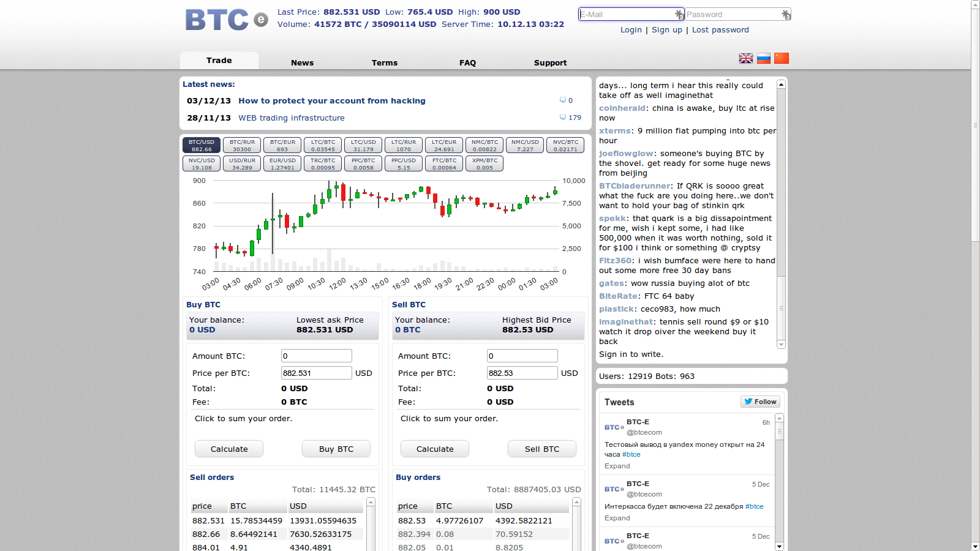The image size is (980, 551).
Task: Expand the Yandex money tweet
Action: pyautogui.click(x=617, y=466)
